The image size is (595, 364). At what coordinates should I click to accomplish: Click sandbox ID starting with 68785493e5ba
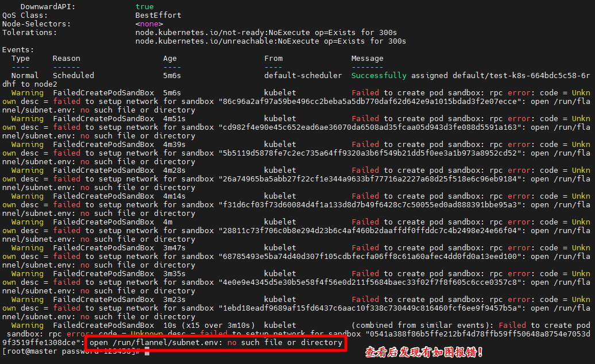(370, 256)
